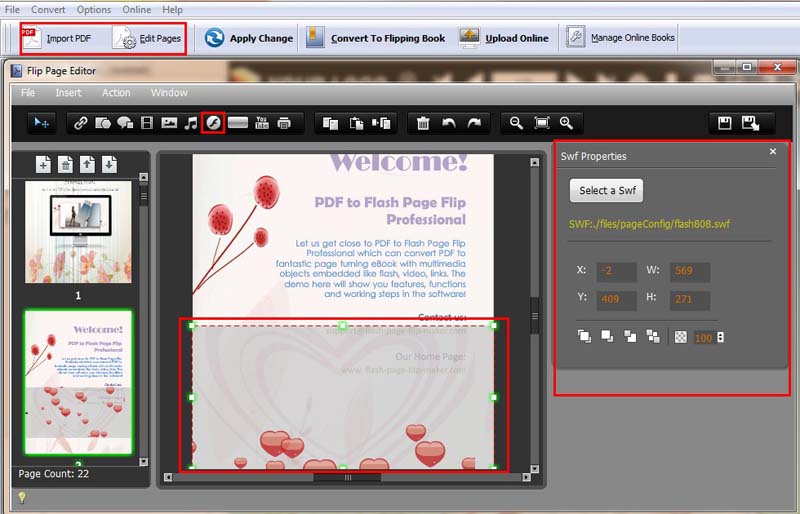Screen dimensions: 800x514
Task: Zoom in on the page canvas
Action: (566, 123)
